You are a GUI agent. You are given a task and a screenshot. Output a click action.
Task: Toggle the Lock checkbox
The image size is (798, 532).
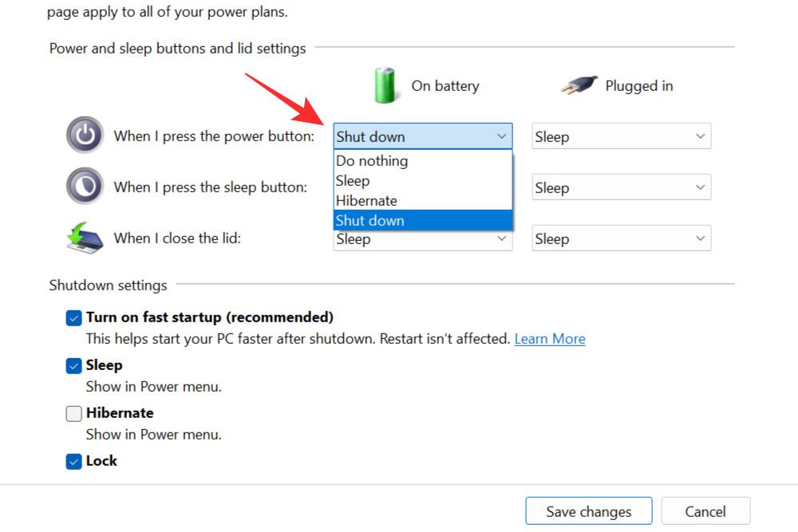tap(74, 461)
